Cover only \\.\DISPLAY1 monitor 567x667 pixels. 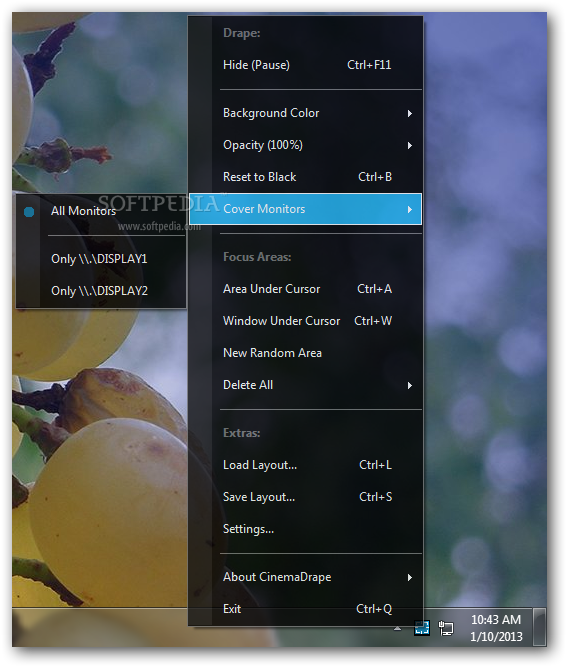101,259
